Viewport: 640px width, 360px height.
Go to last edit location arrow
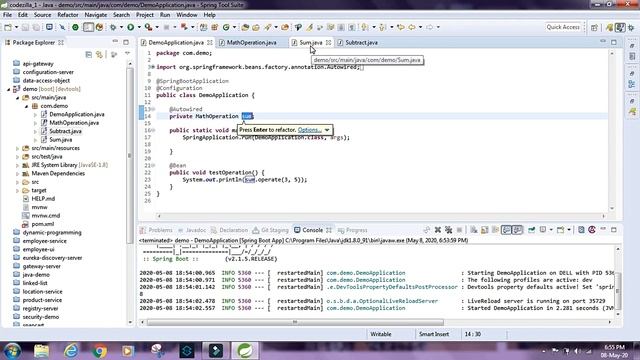[401, 27]
